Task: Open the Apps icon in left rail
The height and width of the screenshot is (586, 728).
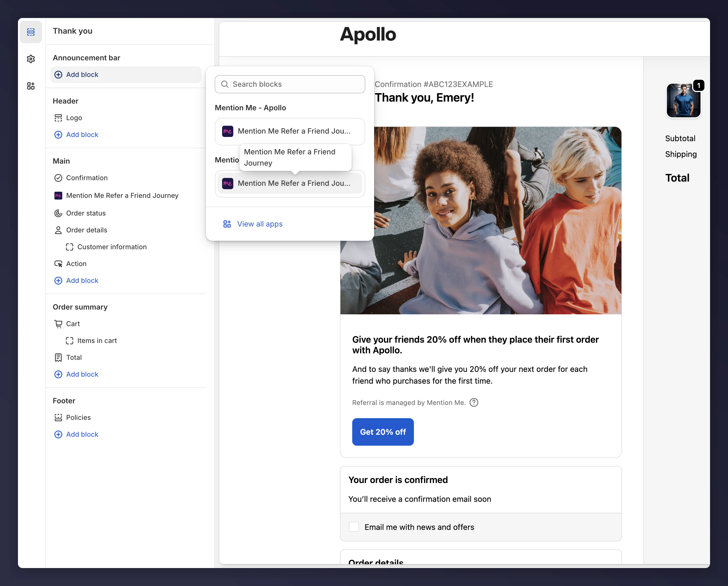Action: click(x=31, y=86)
